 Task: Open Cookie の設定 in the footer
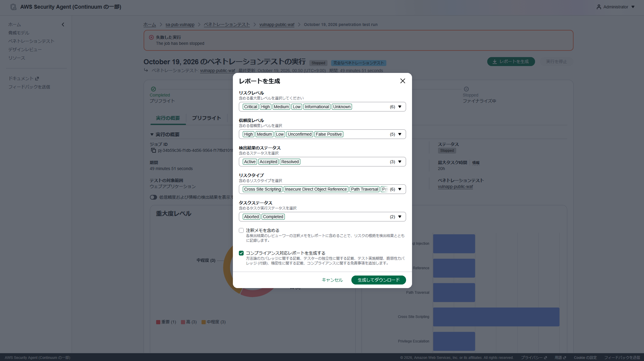(x=585, y=358)
